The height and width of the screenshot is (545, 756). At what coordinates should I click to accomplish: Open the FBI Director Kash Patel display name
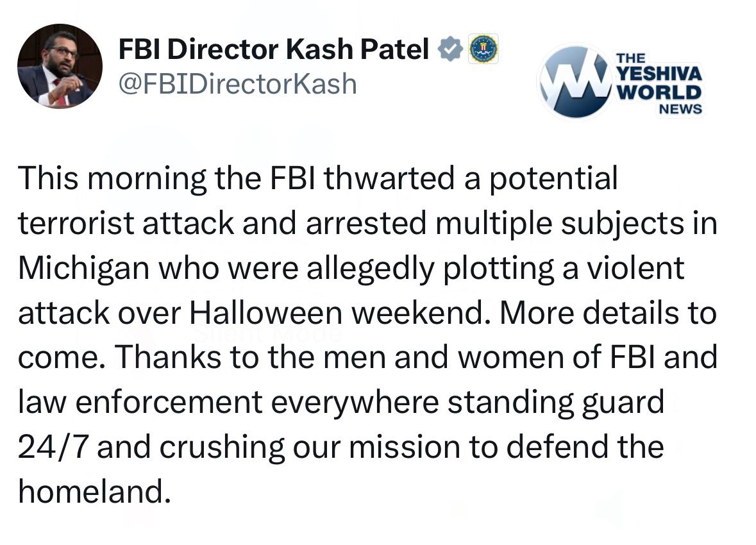click(x=274, y=50)
